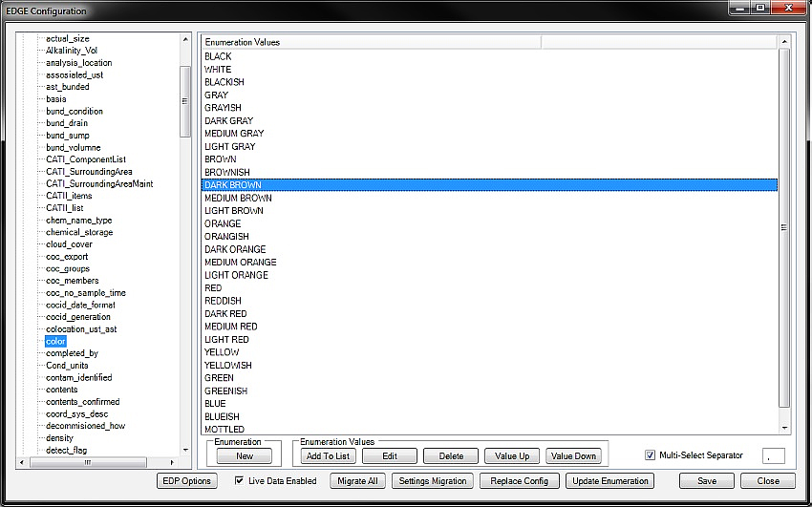
Task: Click the Replace Config button
Action: [x=520, y=481]
